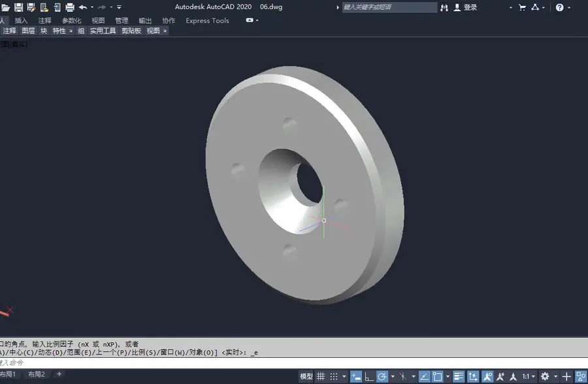This screenshot has width=588, height=384.
Task: Open the sign-in account dropdown arrow
Action: pyautogui.click(x=511, y=7)
